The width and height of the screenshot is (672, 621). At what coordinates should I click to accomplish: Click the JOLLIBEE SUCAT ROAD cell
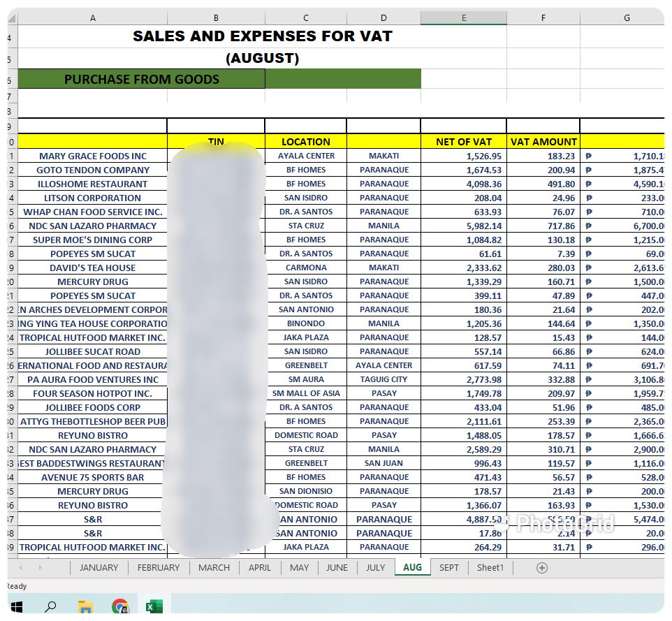click(93, 351)
